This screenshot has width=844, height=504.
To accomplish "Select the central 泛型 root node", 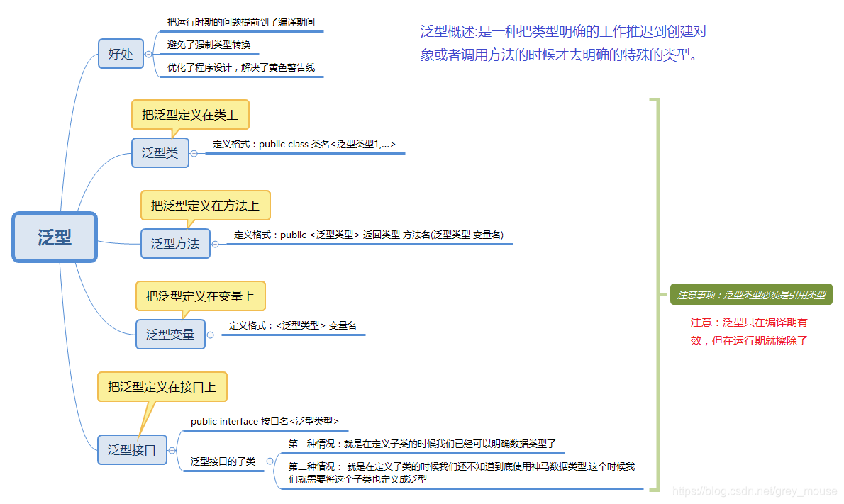I will pos(55,237).
